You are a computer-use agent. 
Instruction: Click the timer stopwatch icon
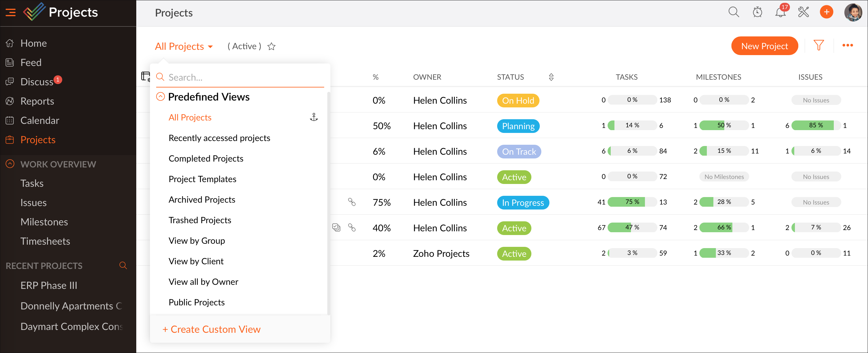pos(757,12)
